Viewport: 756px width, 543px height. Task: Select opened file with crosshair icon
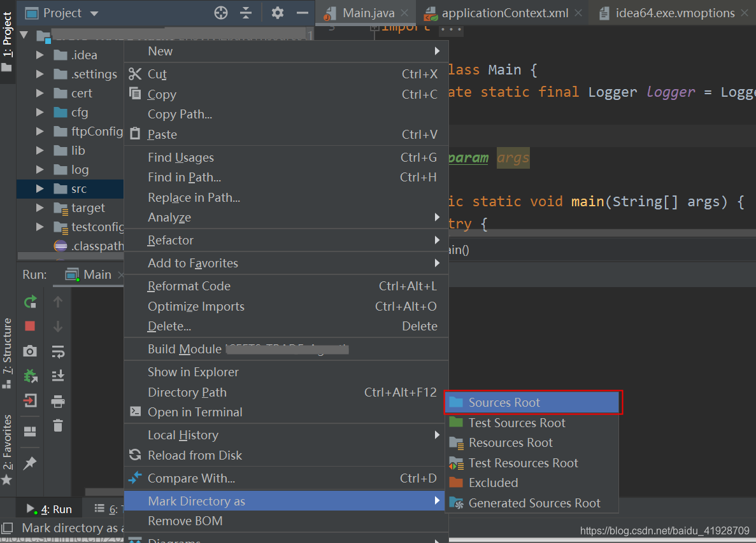tap(220, 13)
